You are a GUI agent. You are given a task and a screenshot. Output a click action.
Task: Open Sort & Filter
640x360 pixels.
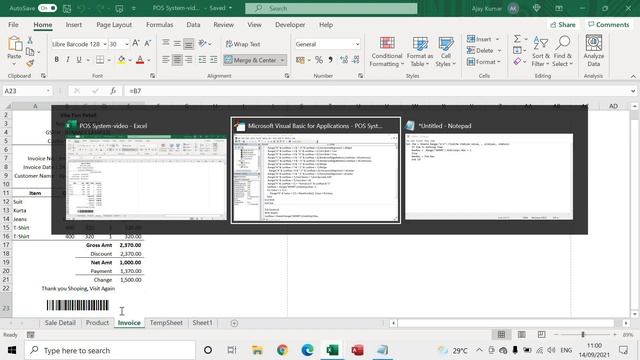[541, 51]
